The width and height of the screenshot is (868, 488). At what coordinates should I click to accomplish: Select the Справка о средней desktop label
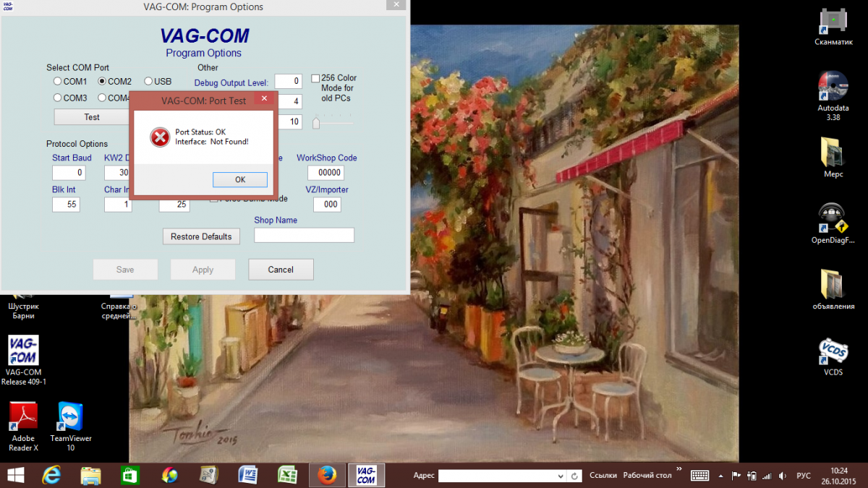point(119,311)
